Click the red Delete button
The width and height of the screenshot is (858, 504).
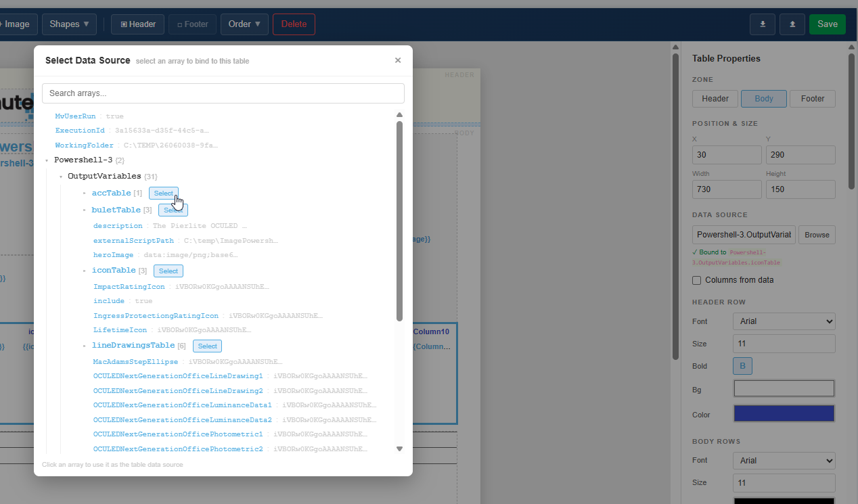click(294, 24)
